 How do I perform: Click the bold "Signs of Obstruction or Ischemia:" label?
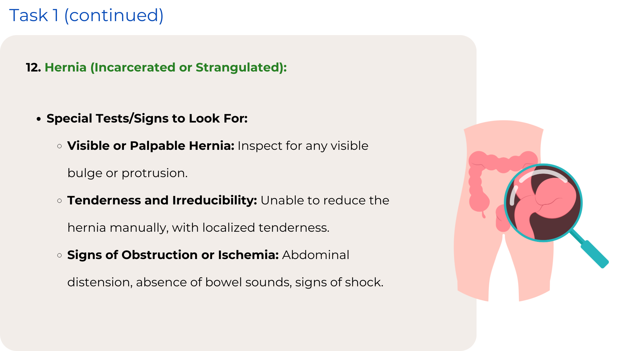click(173, 255)
